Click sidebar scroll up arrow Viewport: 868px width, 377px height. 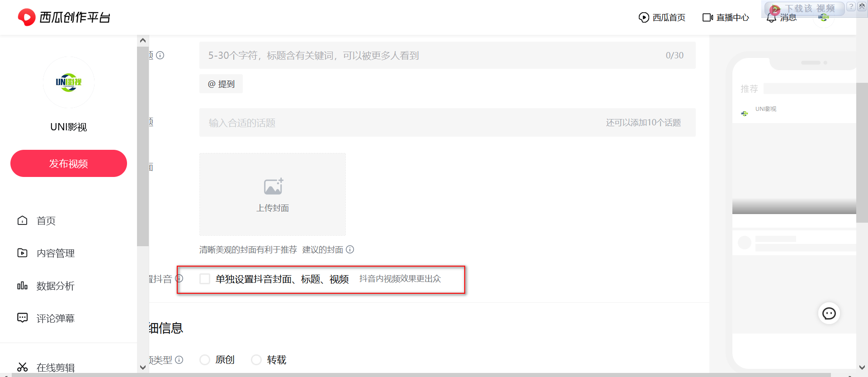tap(143, 40)
